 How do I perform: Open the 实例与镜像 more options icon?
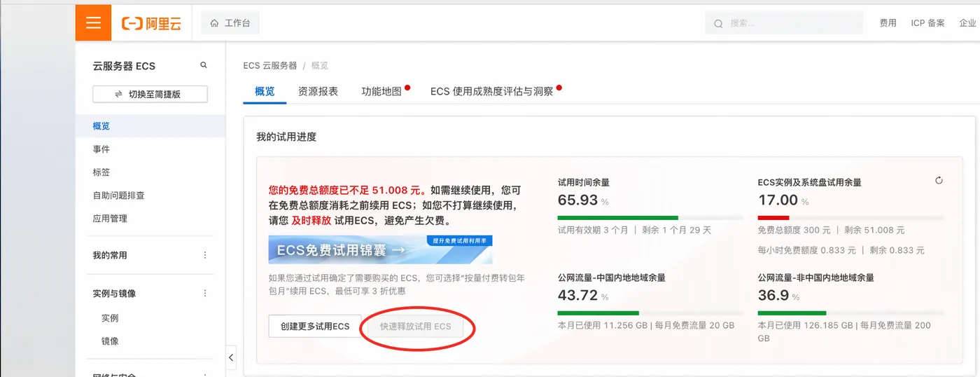point(205,293)
